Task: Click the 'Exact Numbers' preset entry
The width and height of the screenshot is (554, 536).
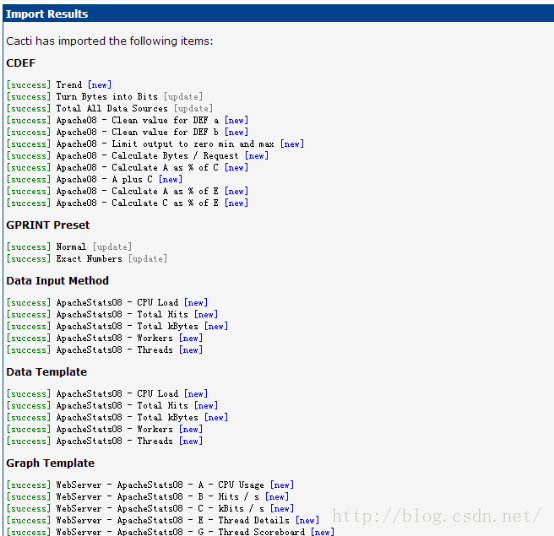Action: pyautogui.click(x=89, y=259)
